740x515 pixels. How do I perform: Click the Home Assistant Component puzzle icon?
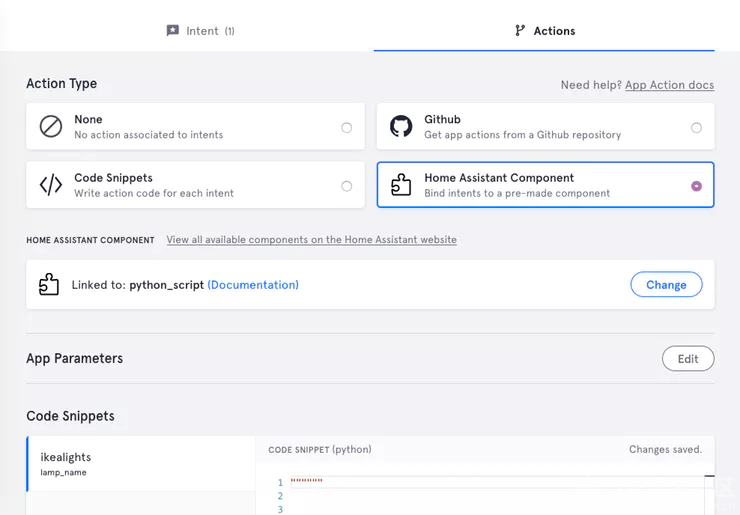coord(401,185)
